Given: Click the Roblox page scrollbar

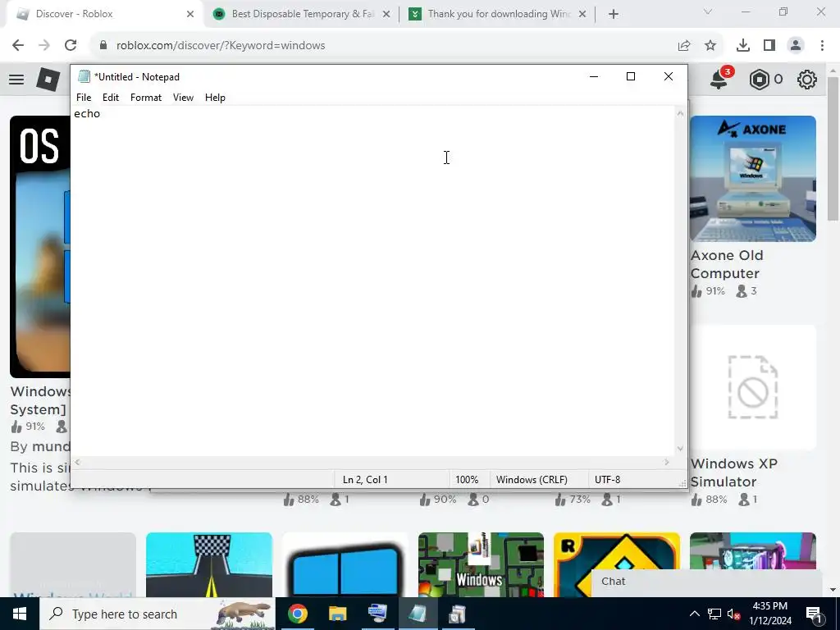Looking at the screenshot, I should coord(833,148).
